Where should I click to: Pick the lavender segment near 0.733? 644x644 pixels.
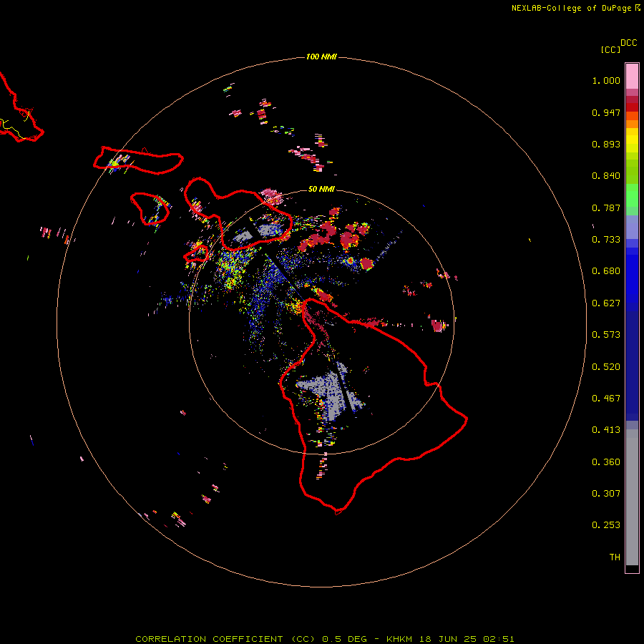coord(632,228)
